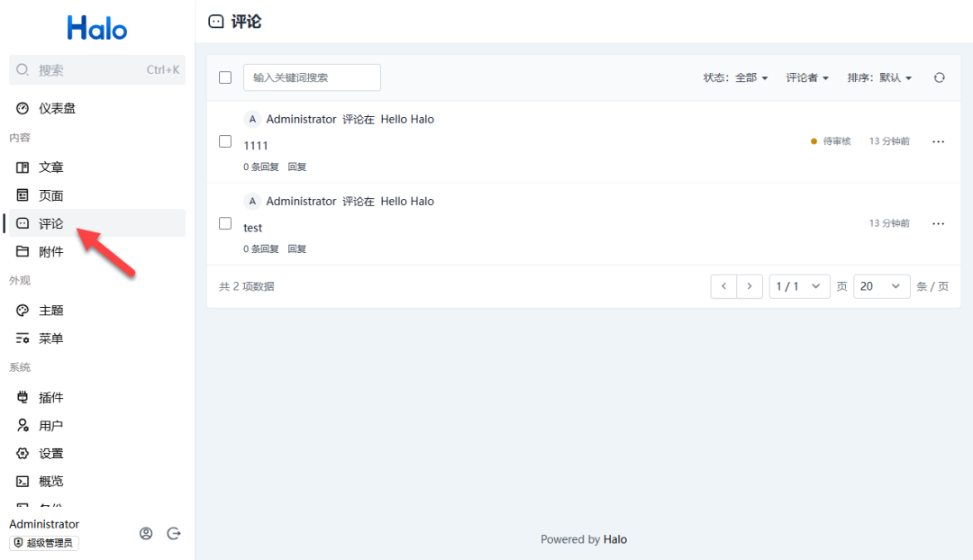The height and width of the screenshot is (560, 973).
Task: Click the 菜单 menu list icon
Action: [x=23, y=338]
